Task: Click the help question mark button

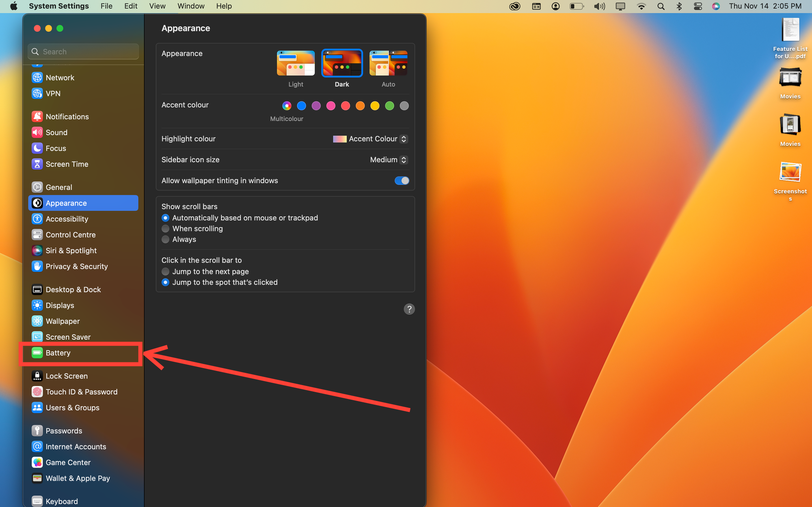Action: [409, 309]
